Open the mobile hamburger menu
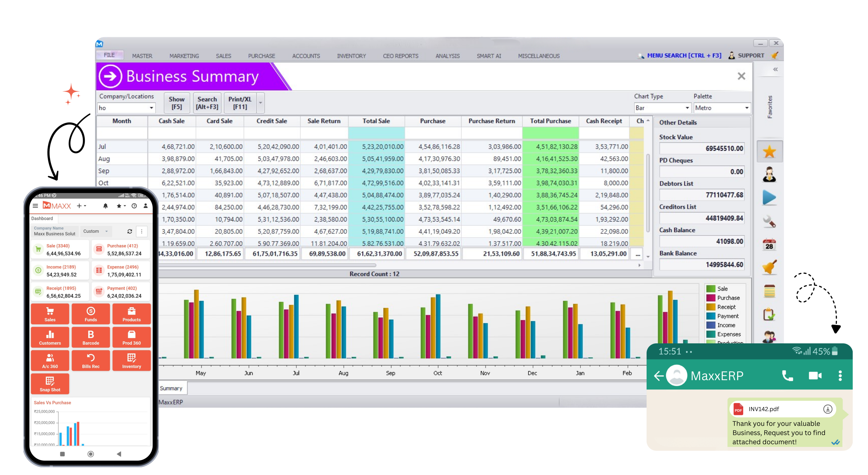The width and height of the screenshot is (868, 475). (x=35, y=206)
